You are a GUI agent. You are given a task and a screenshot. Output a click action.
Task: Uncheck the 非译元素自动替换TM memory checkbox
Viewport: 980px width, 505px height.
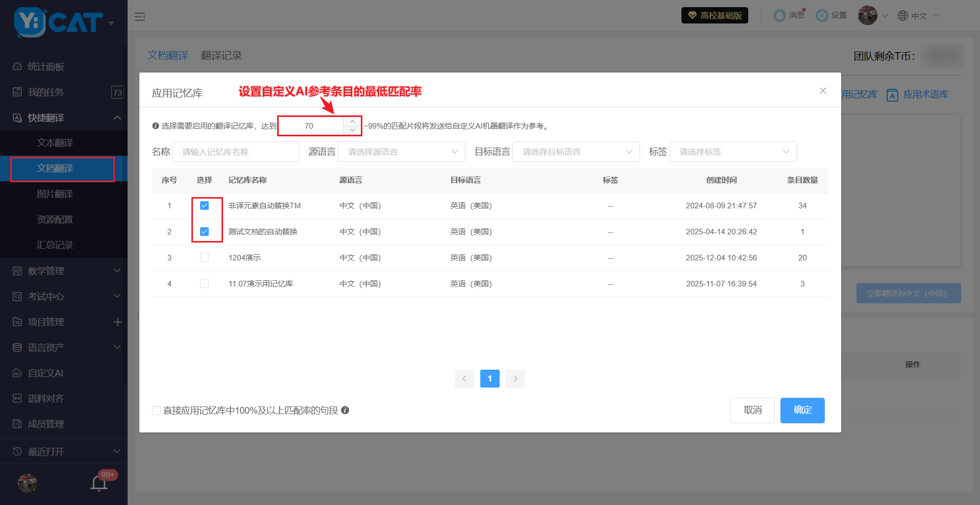tap(204, 206)
